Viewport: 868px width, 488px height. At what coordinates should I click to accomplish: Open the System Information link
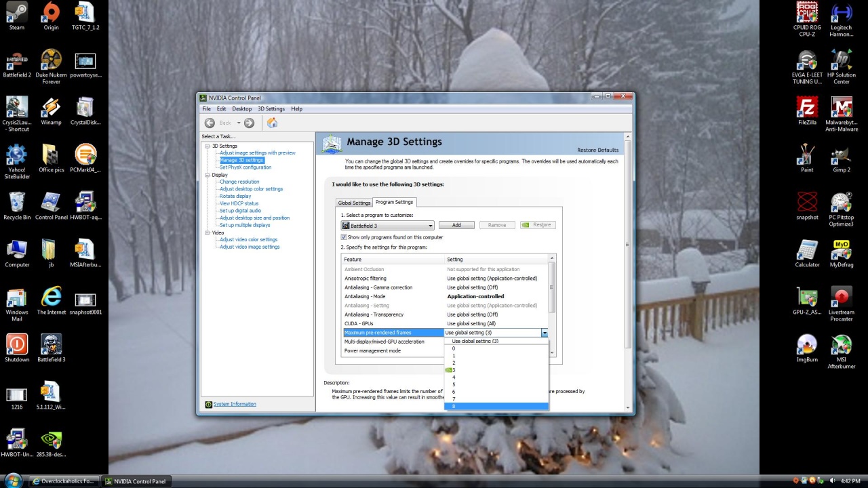[235, 404]
